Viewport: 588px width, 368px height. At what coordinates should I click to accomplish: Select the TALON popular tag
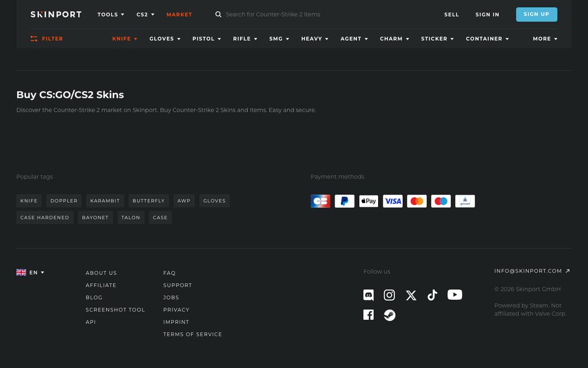131,217
